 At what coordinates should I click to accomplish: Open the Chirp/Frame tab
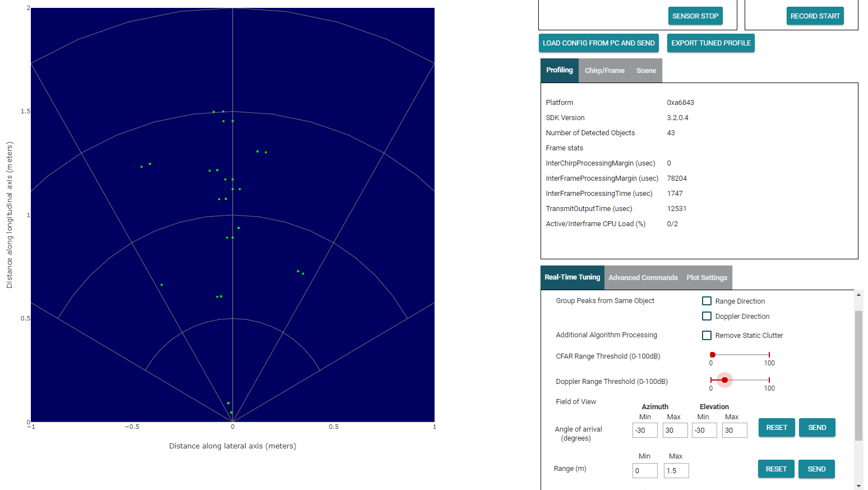click(604, 71)
